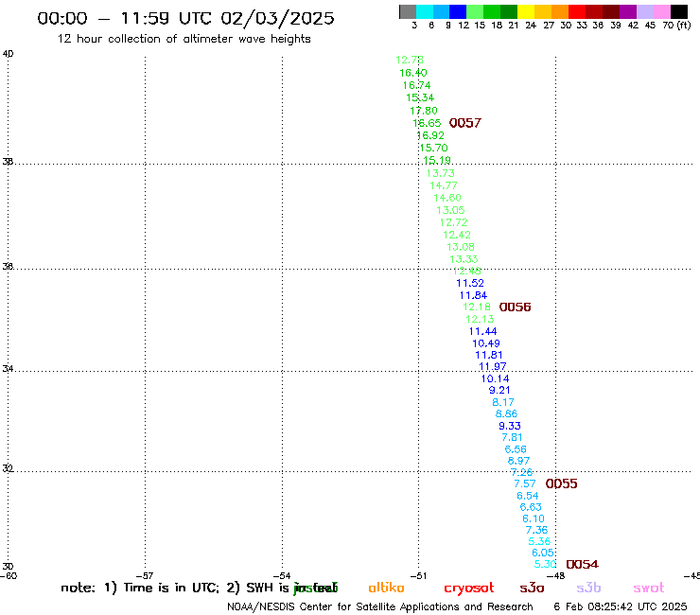Click the altika satellite legend label

point(386,588)
